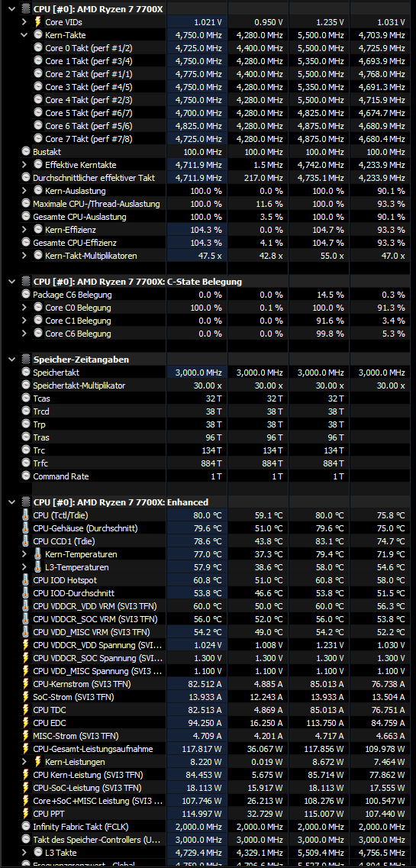Expand the Kern-Auslastung row
Image resolution: width=416 pixels, height=868 pixels.
(x=24, y=190)
